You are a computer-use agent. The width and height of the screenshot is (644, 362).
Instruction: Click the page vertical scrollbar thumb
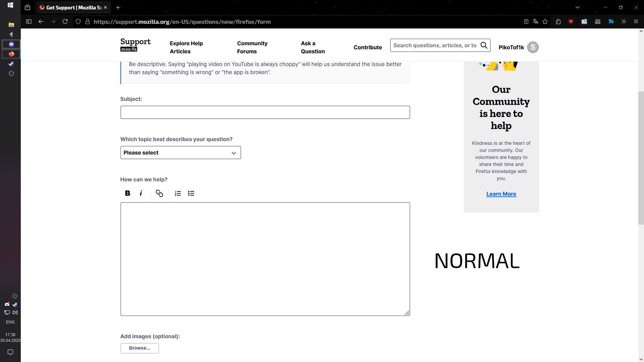click(641, 158)
